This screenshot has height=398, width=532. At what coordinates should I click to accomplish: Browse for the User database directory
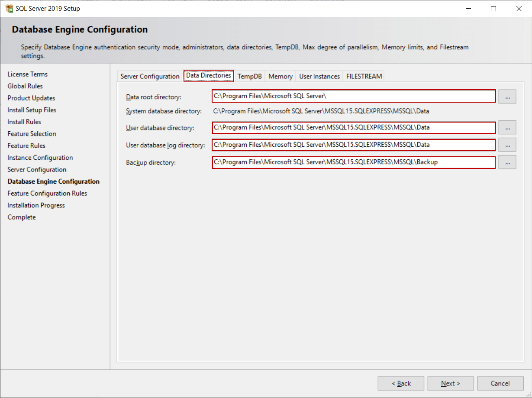[x=507, y=127]
